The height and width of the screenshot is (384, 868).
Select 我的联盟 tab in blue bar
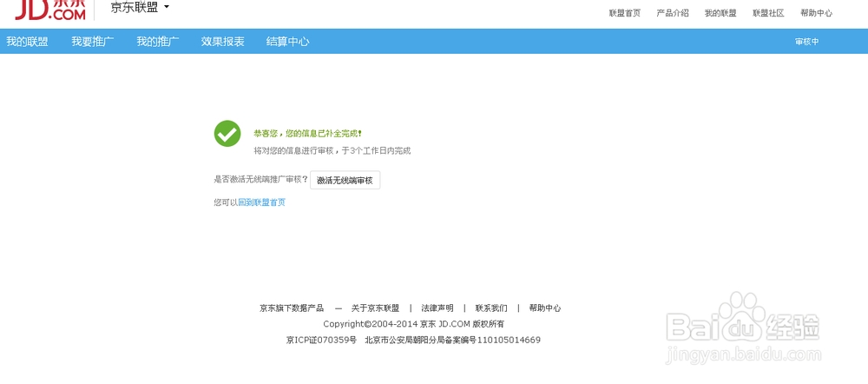coord(27,42)
